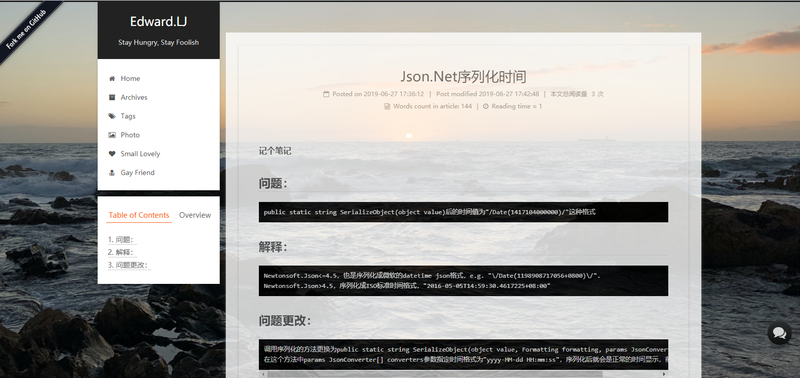Go to the Tags page

tap(128, 116)
